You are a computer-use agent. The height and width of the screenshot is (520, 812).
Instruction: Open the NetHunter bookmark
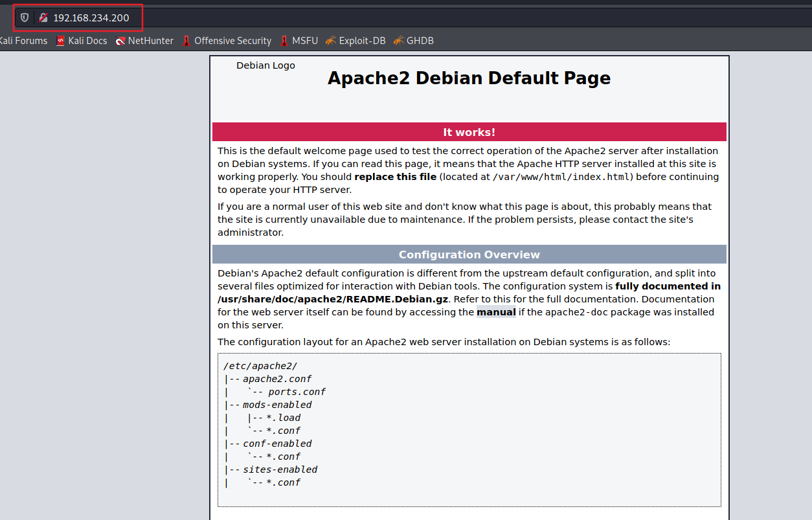[x=144, y=41]
